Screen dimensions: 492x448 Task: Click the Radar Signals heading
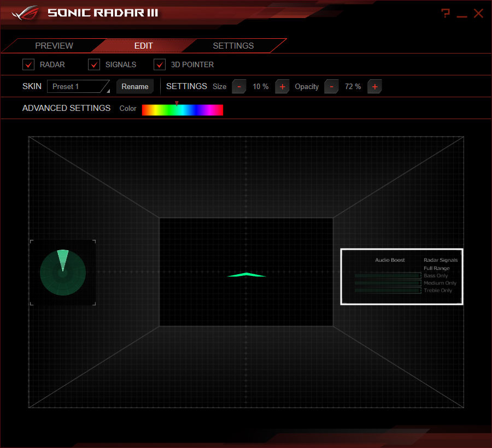coord(441,260)
